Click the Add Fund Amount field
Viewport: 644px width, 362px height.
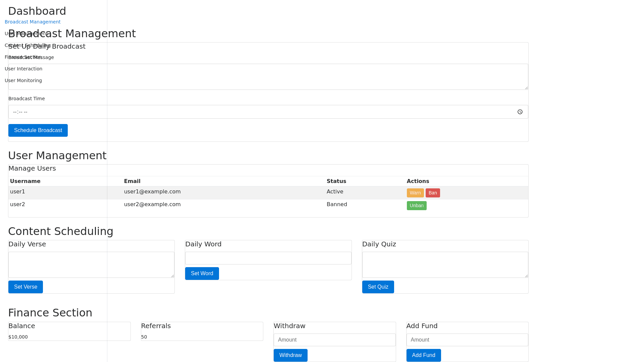467,340
